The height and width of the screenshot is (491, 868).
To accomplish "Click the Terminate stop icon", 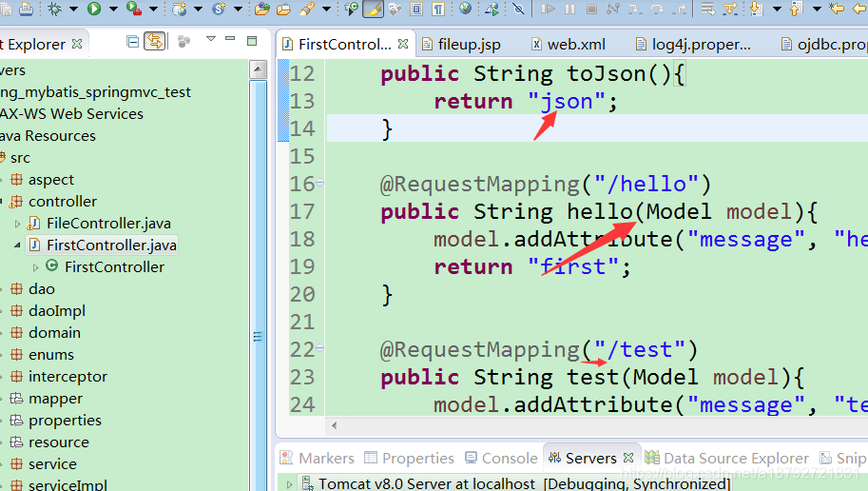I will point(591,9).
